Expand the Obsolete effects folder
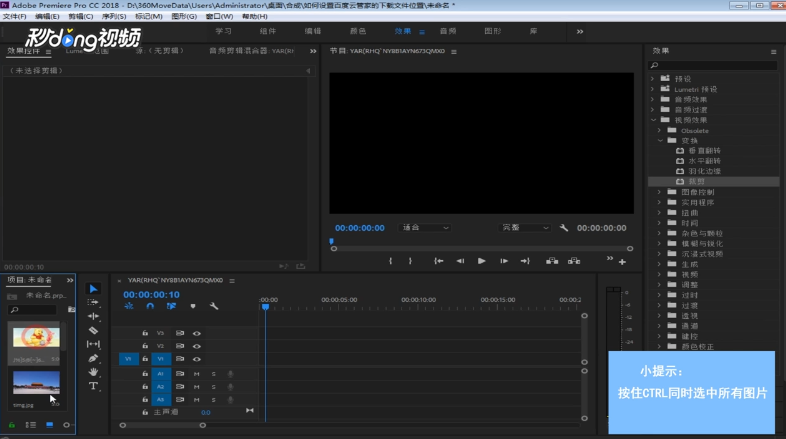Image resolution: width=786 pixels, height=439 pixels. tap(659, 130)
